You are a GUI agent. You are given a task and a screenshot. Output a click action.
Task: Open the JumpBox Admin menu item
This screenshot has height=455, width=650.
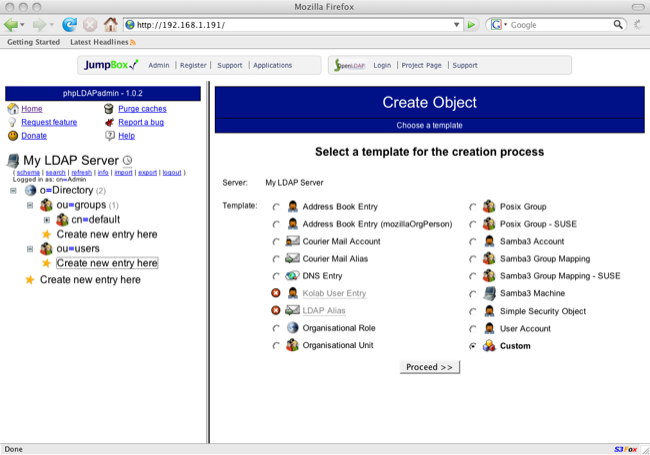pyautogui.click(x=159, y=65)
